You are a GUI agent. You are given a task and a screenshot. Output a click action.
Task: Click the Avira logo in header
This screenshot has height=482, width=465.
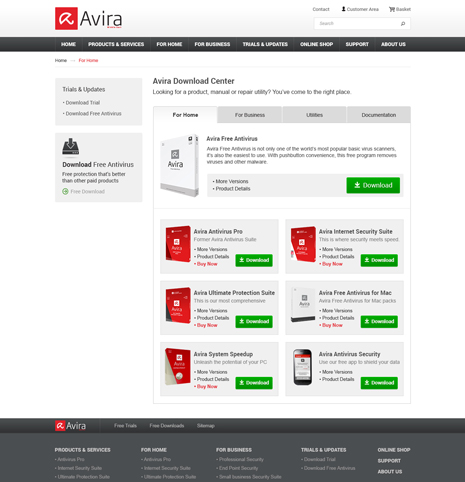click(x=89, y=19)
